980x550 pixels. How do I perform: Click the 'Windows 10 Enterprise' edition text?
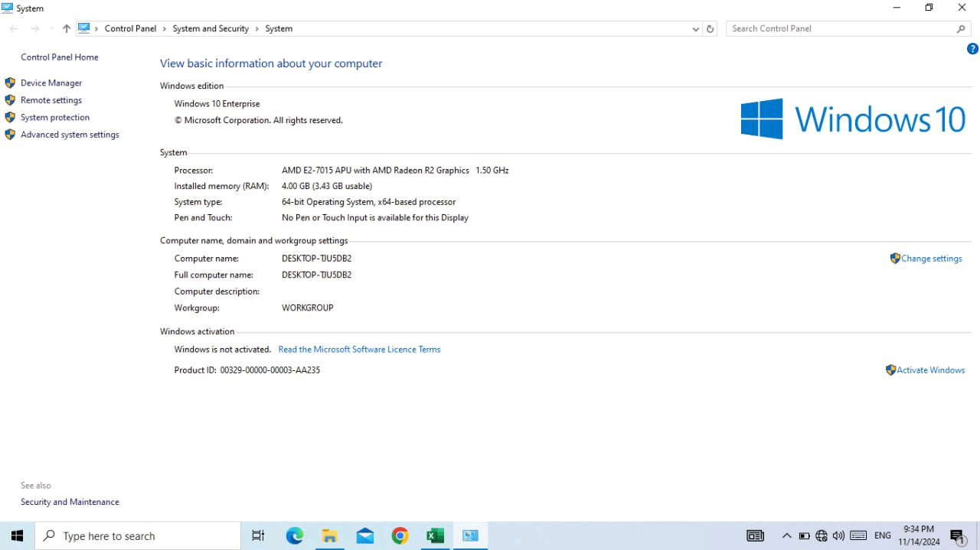217,104
